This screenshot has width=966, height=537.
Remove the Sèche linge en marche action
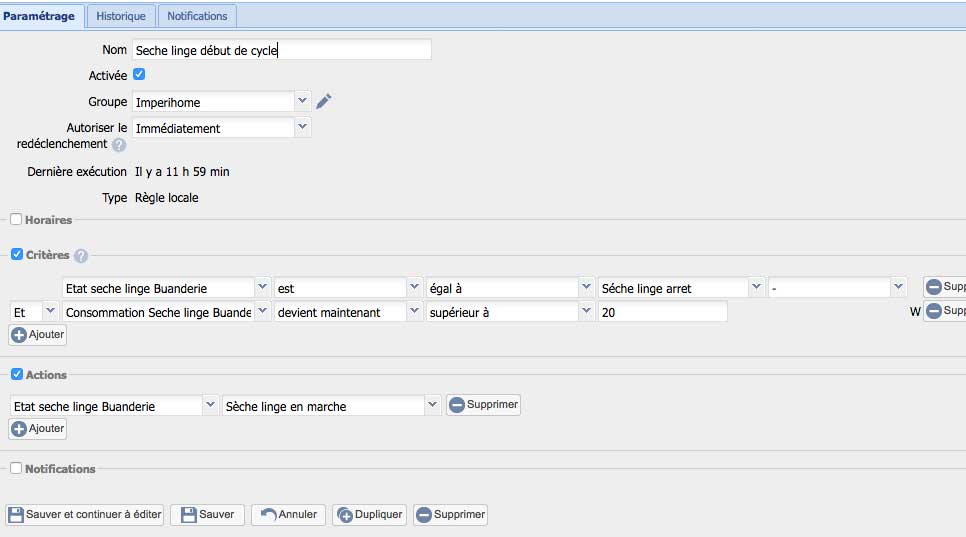point(483,405)
